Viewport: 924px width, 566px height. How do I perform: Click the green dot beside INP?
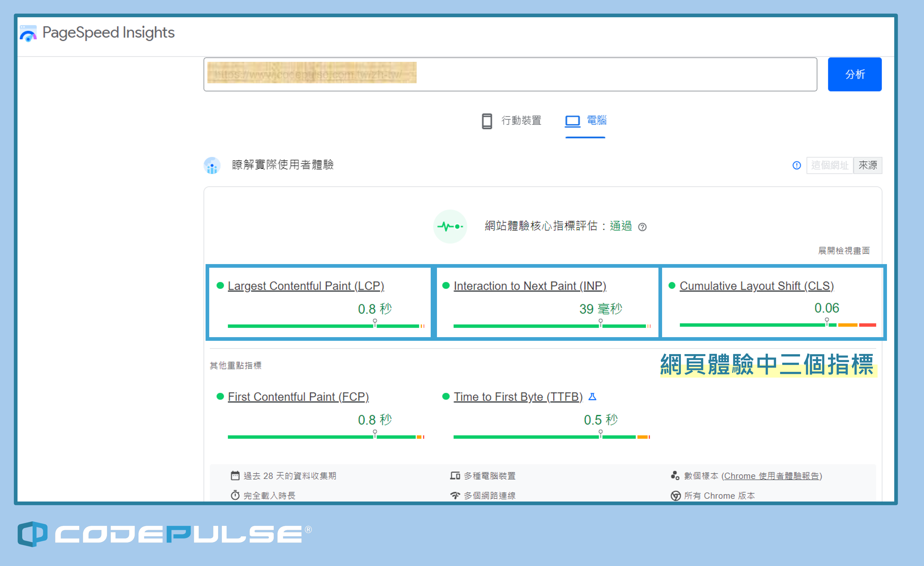point(446,286)
